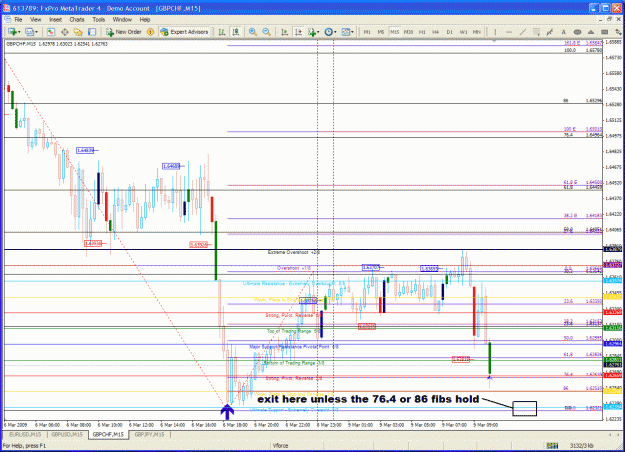Switch to the GBPCHF,M15 chart tab
625x452 pixels.
[108, 434]
